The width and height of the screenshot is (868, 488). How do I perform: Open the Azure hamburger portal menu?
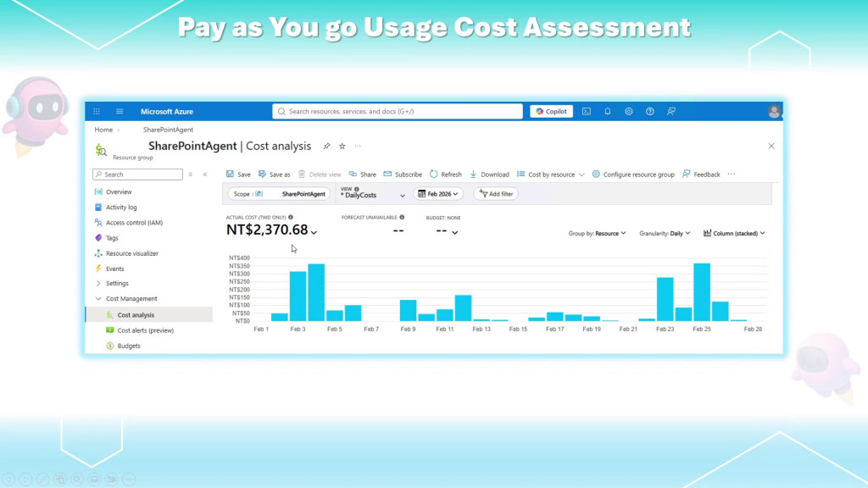point(120,111)
